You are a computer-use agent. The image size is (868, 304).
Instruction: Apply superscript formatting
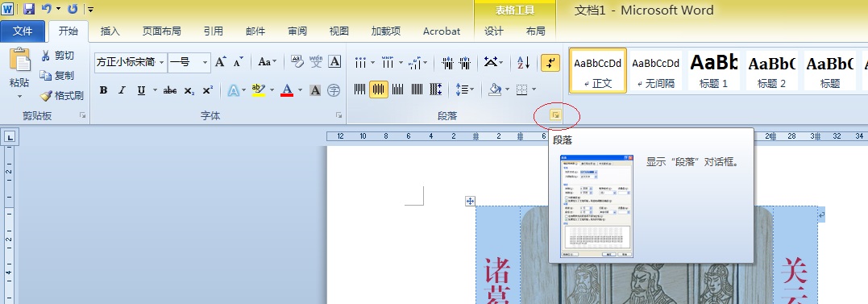208,90
